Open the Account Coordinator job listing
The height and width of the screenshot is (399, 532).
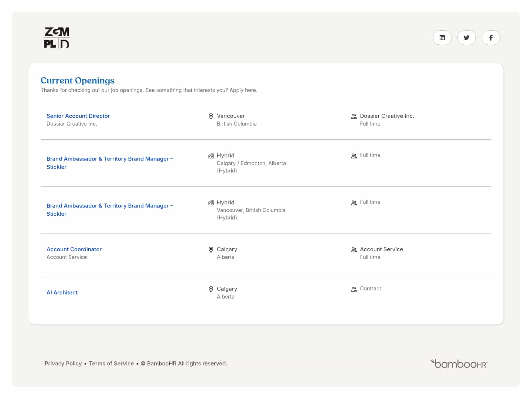click(74, 249)
